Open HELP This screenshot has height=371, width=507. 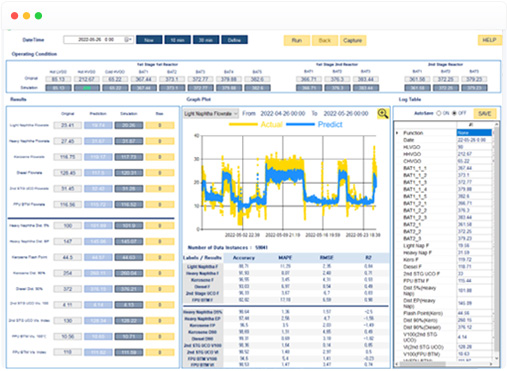pyautogui.click(x=489, y=40)
